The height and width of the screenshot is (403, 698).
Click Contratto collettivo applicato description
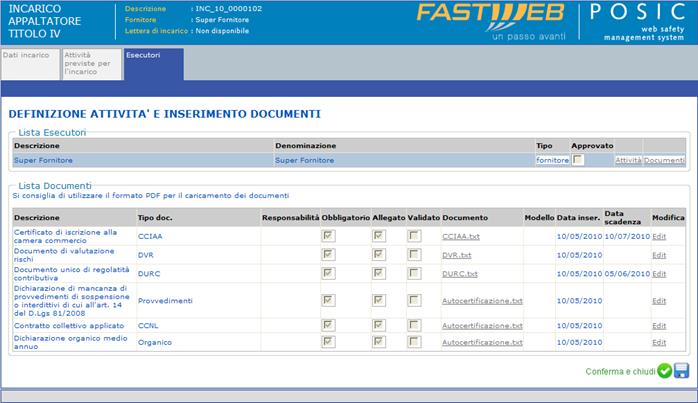(69, 326)
